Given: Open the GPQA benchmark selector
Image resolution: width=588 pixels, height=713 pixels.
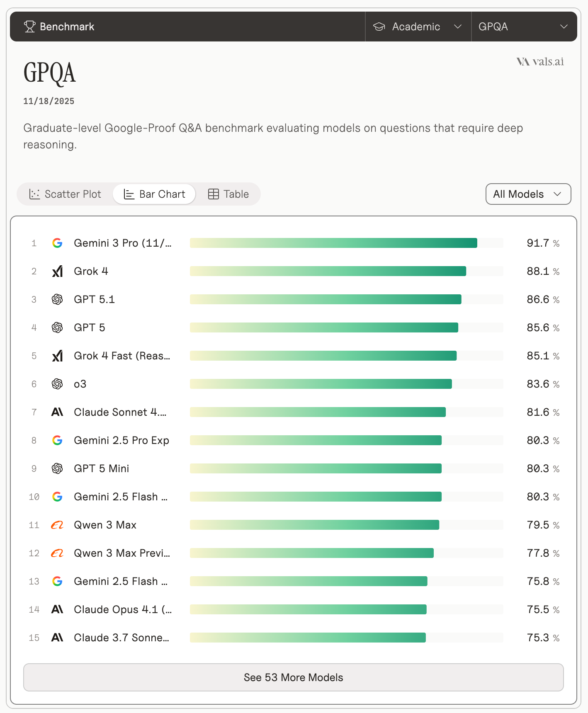Looking at the screenshot, I should [524, 26].
